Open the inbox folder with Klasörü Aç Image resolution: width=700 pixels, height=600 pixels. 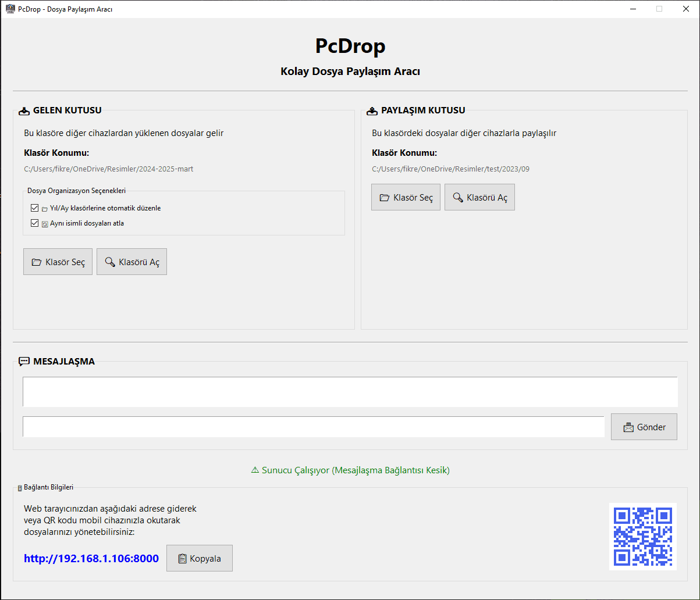[132, 262]
